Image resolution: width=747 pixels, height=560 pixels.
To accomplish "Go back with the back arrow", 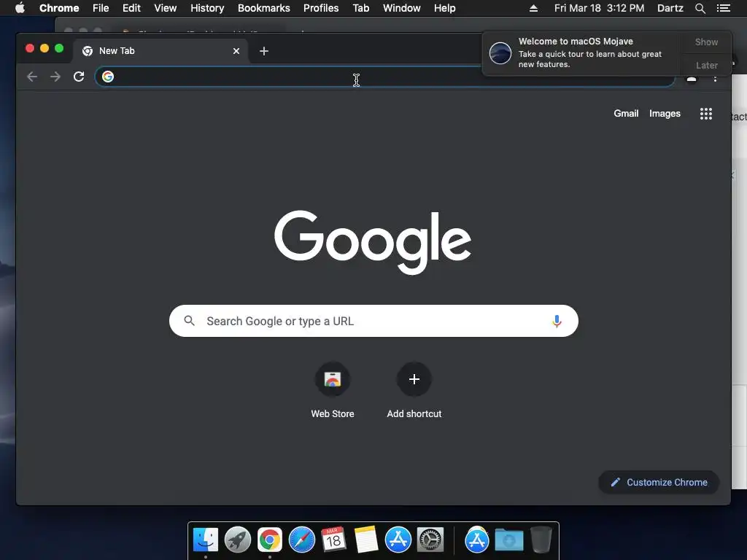I will (32, 77).
